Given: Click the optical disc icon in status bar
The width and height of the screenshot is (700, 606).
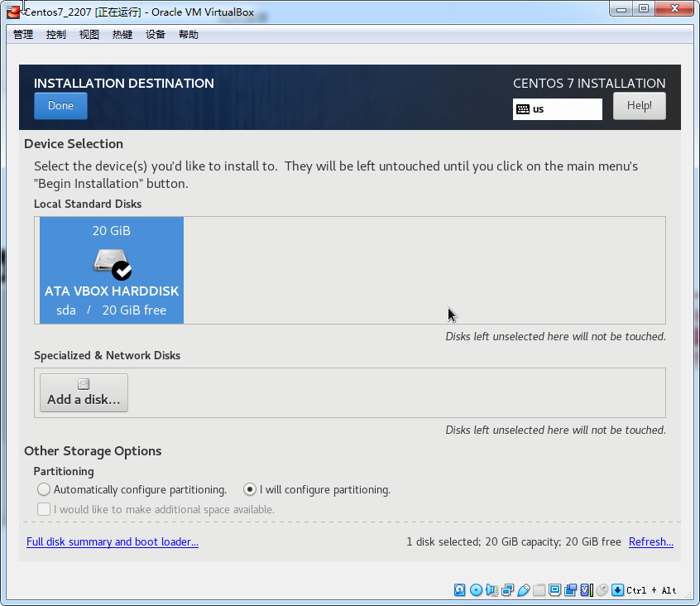Looking at the screenshot, I should click(476, 590).
